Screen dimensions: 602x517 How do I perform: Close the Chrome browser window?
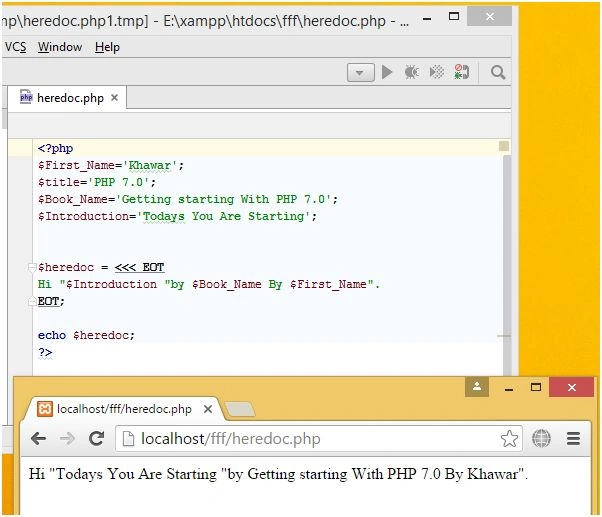572,387
